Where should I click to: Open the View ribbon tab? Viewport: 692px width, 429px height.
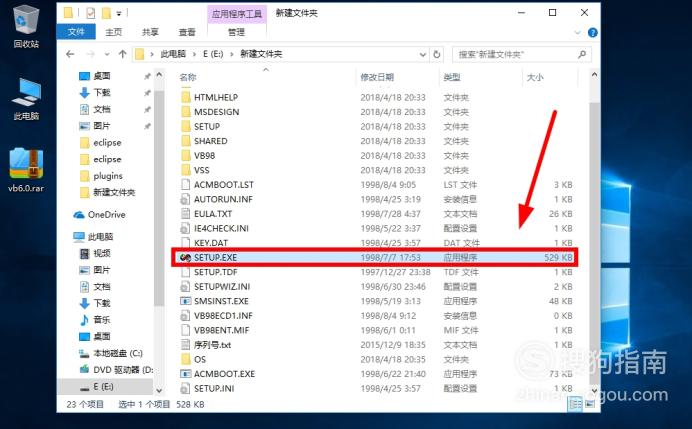(x=187, y=32)
